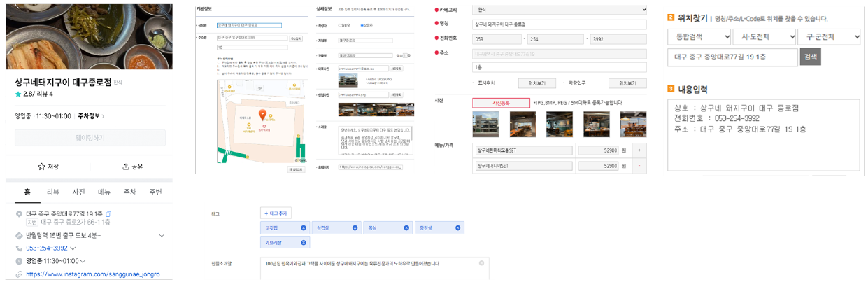This screenshot has width=868, height=289.
Task: Click the location pin icon beside address
Action: (x=19, y=213)
